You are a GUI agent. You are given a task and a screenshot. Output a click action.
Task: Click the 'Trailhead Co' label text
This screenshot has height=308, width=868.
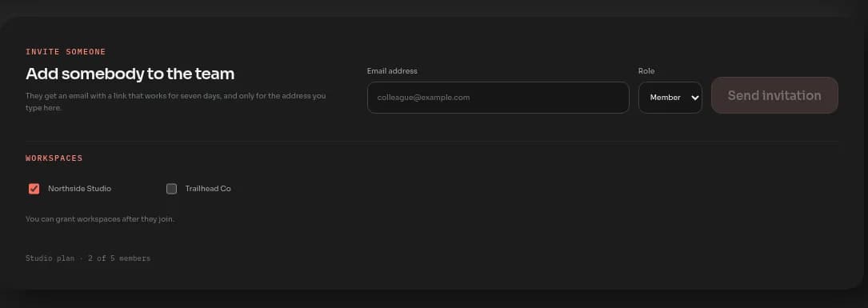(x=208, y=189)
